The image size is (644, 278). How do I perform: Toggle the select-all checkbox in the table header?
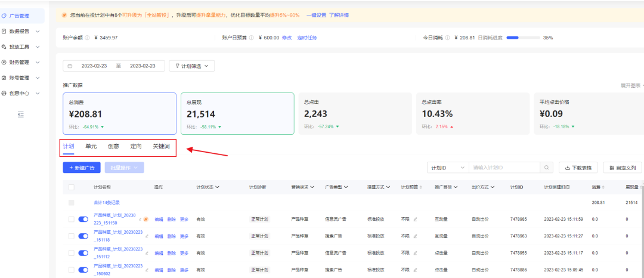[x=72, y=187]
